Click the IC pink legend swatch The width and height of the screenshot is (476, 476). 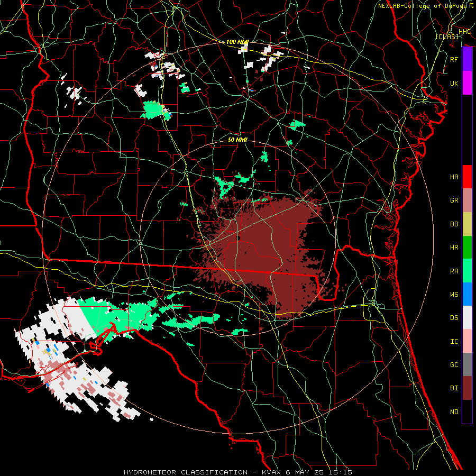467,341
